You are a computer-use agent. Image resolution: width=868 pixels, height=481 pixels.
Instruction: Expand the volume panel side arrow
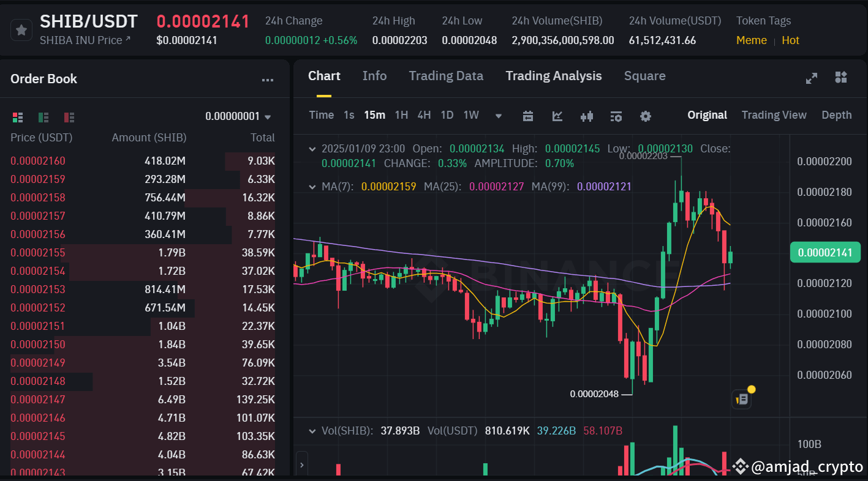pos(301,464)
